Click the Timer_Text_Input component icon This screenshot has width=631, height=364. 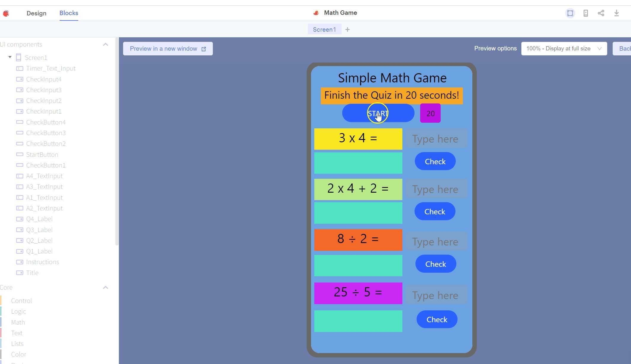(x=20, y=68)
